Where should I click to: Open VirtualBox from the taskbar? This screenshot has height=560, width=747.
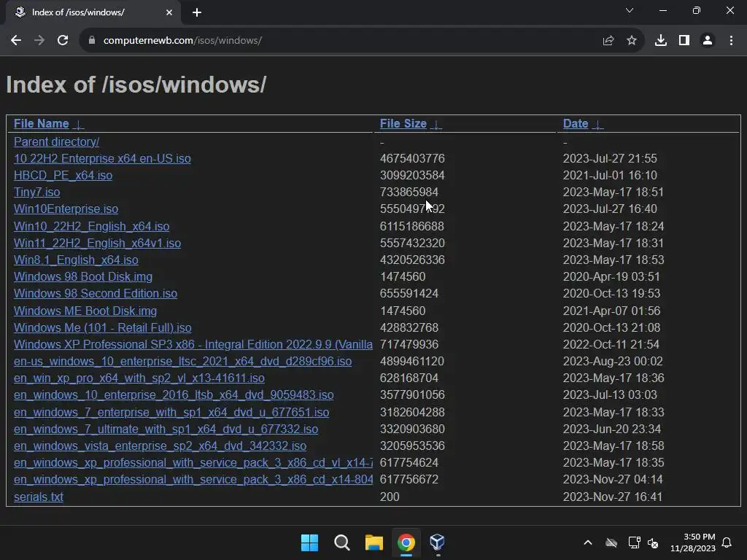[438, 542]
